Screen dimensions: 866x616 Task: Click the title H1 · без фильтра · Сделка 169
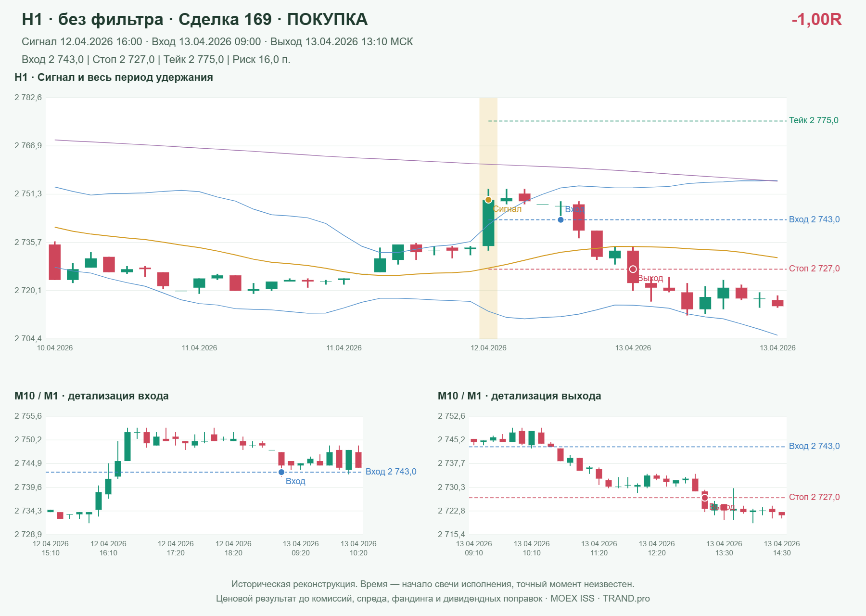tap(195, 19)
